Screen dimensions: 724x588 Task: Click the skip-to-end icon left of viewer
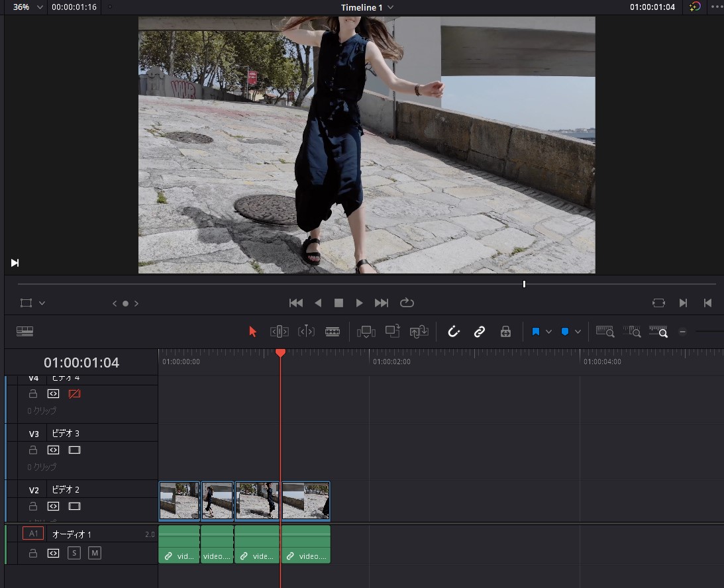[15, 263]
